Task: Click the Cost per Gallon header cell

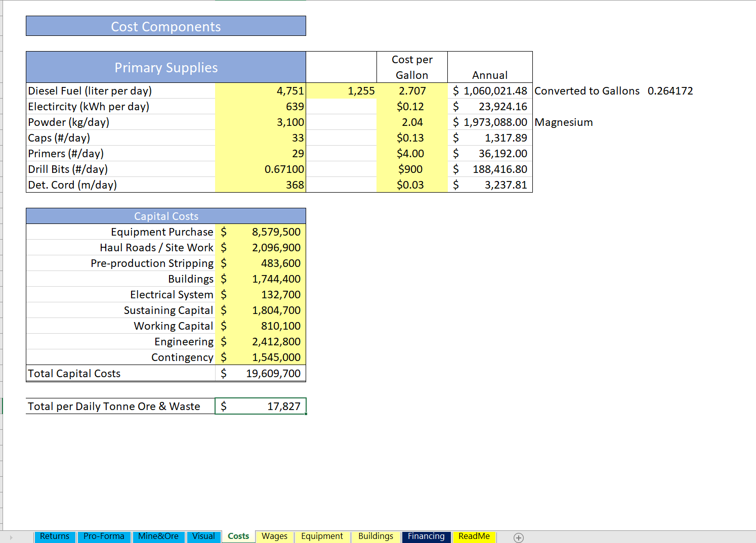Action: click(x=412, y=67)
